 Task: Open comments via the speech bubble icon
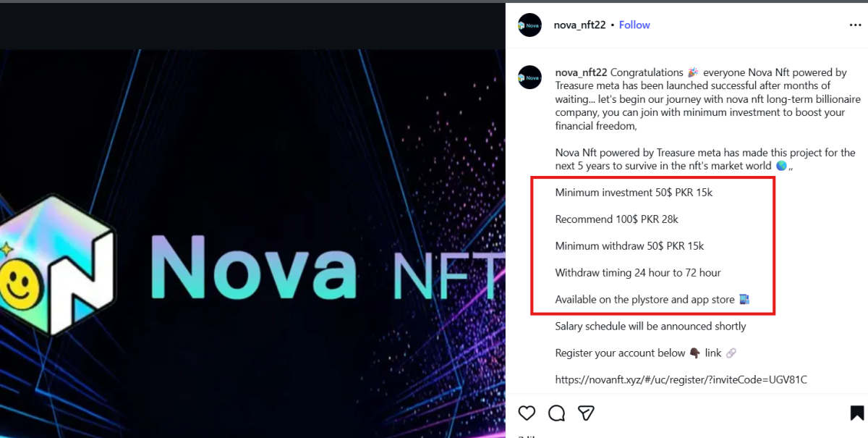556,413
